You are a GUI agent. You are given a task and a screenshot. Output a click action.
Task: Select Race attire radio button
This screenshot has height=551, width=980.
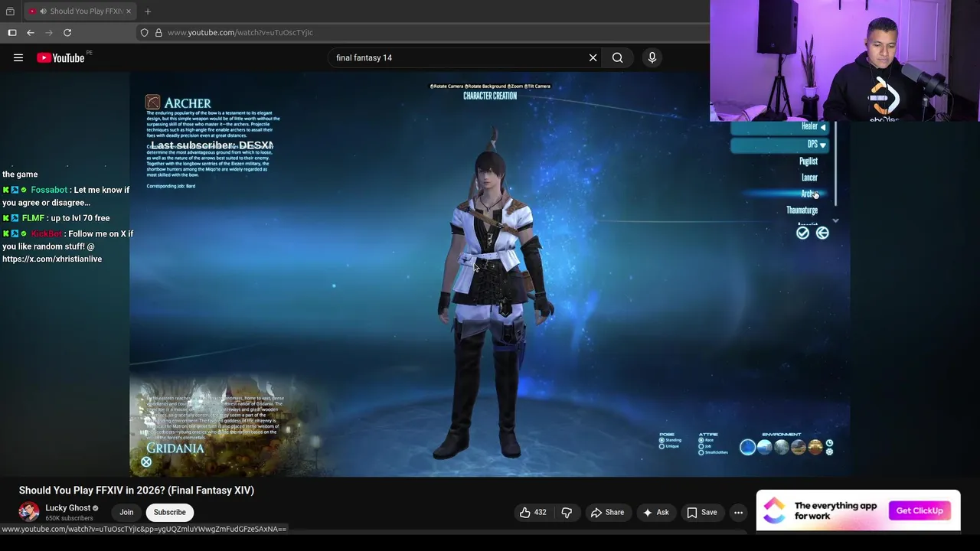tap(701, 440)
